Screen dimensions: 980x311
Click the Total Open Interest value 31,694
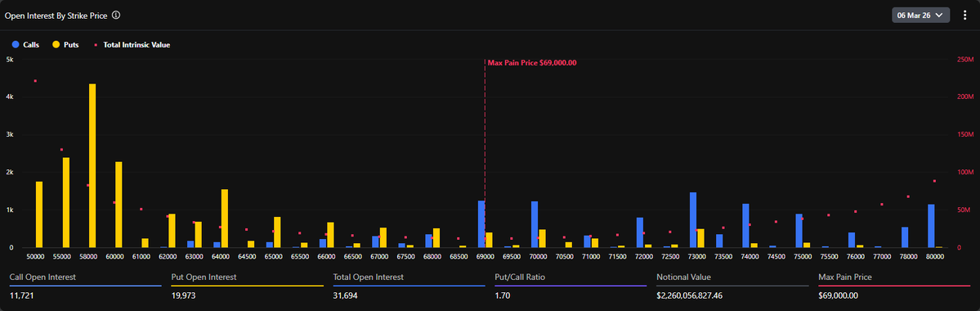tap(346, 295)
